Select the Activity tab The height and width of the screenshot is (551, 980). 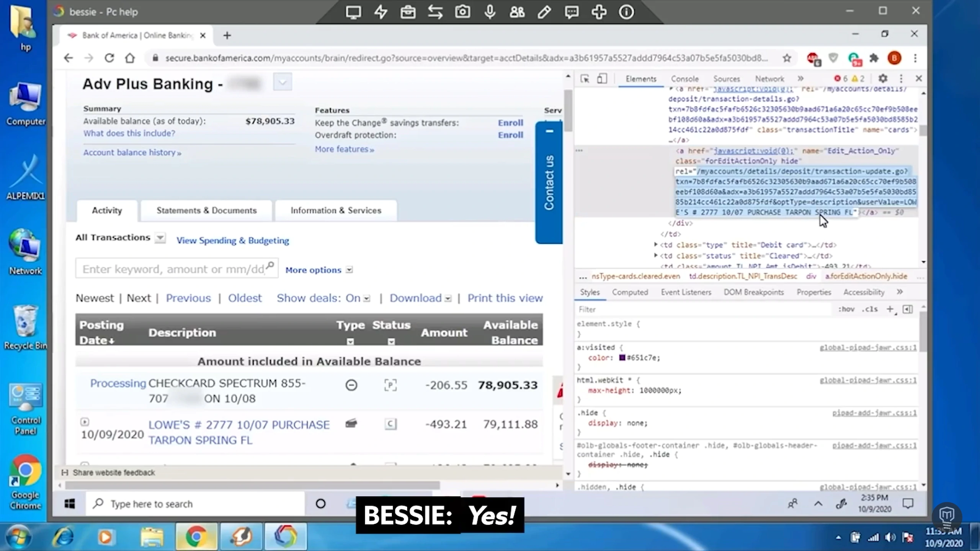click(x=107, y=210)
